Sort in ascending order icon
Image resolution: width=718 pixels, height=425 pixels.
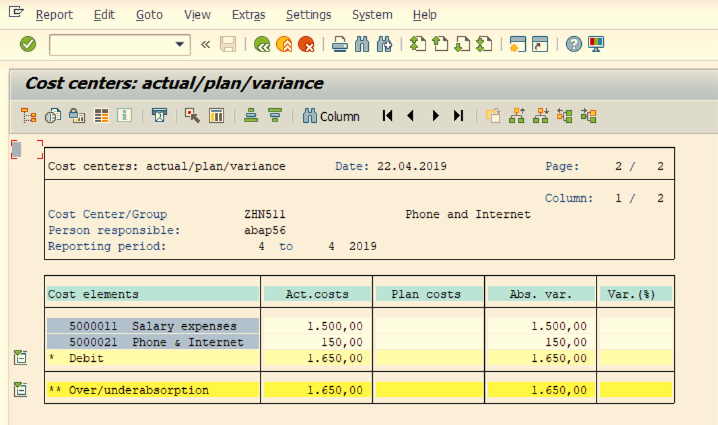coord(251,115)
